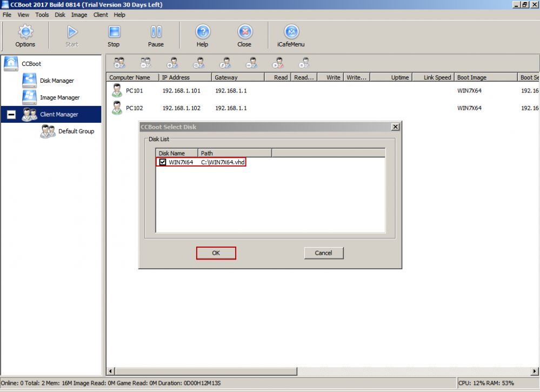Image resolution: width=540 pixels, height=392 pixels.
Task: Click the delete client icon
Action: pyautogui.click(x=251, y=63)
